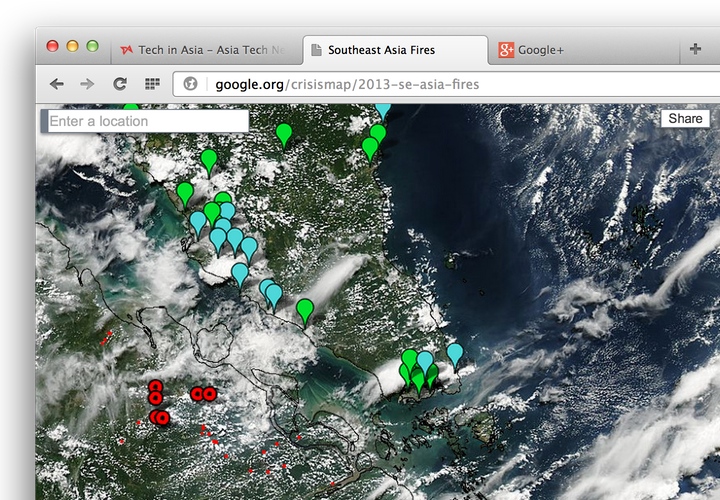Click the browser forward arrow

point(87,84)
